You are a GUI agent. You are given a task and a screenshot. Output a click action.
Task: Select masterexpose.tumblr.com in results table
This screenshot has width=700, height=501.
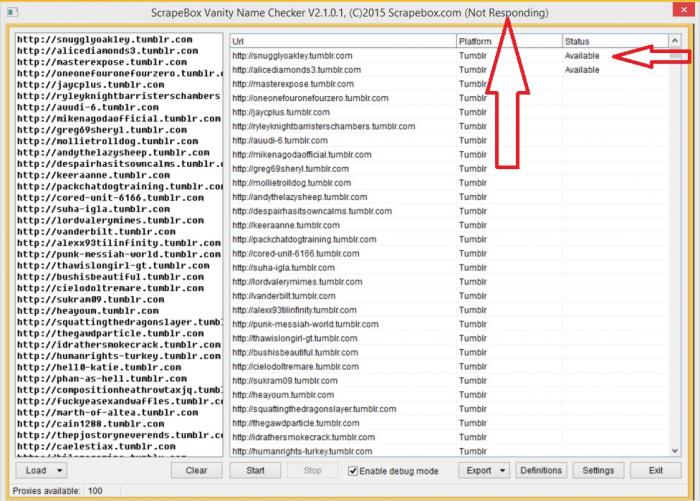[293, 84]
